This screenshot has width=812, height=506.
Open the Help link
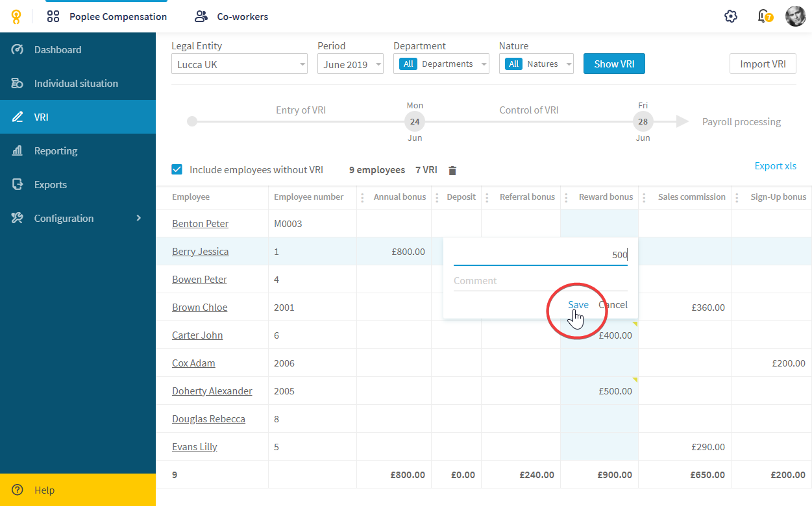pos(78,490)
